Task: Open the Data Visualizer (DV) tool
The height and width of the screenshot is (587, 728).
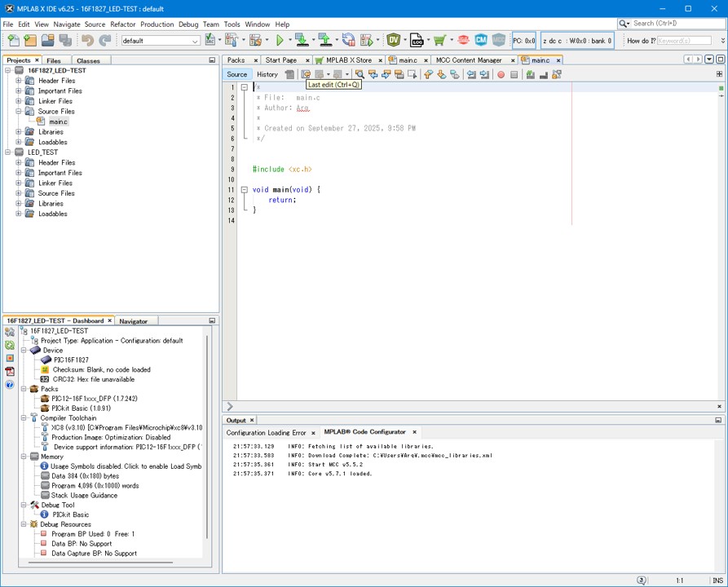Action: coord(395,40)
